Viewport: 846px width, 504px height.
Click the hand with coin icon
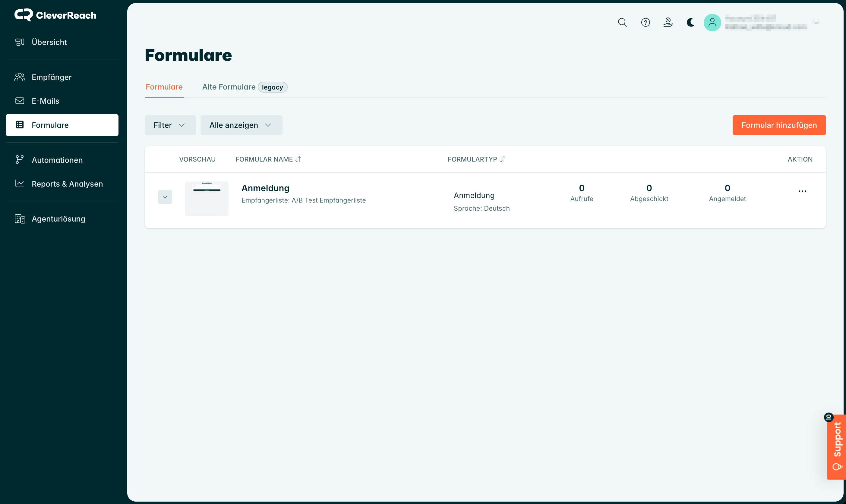(x=668, y=22)
